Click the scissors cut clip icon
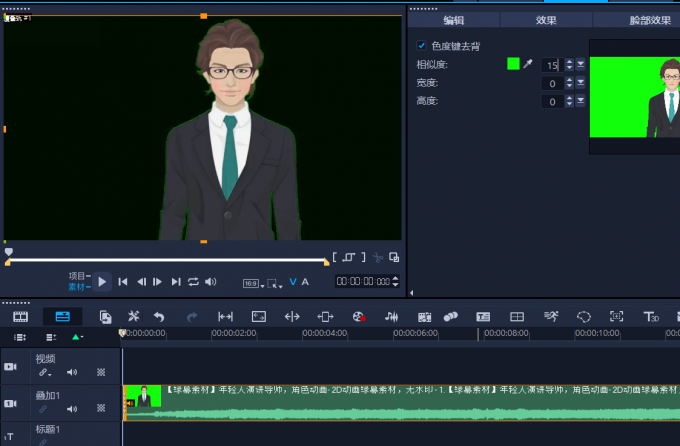Viewport: 680px width, 446px height. pyautogui.click(x=378, y=258)
